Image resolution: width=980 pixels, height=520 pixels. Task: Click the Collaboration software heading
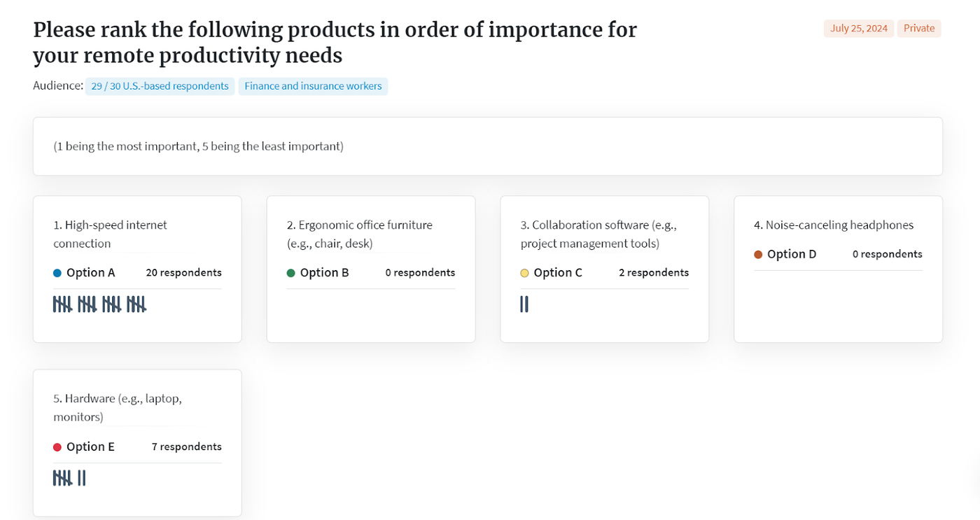point(598,234)
